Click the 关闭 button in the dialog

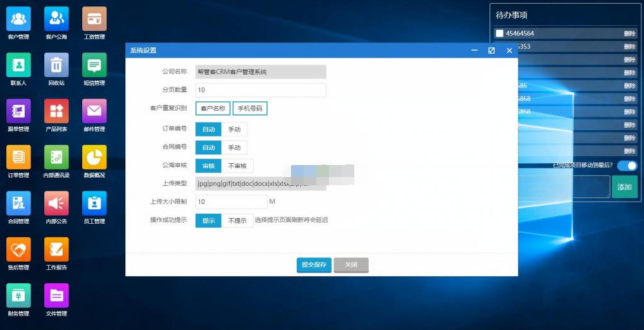(x=351, y=265)
